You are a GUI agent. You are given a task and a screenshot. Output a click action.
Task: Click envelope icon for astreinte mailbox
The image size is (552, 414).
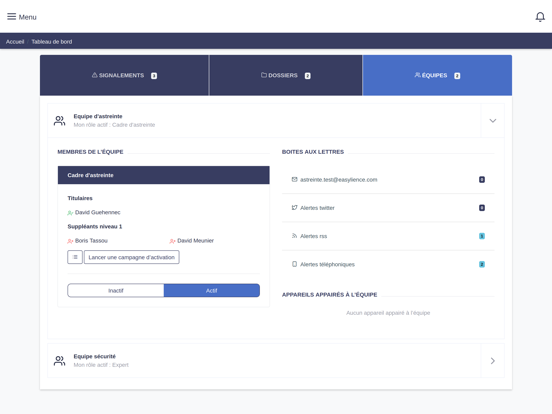pos(294,180)
